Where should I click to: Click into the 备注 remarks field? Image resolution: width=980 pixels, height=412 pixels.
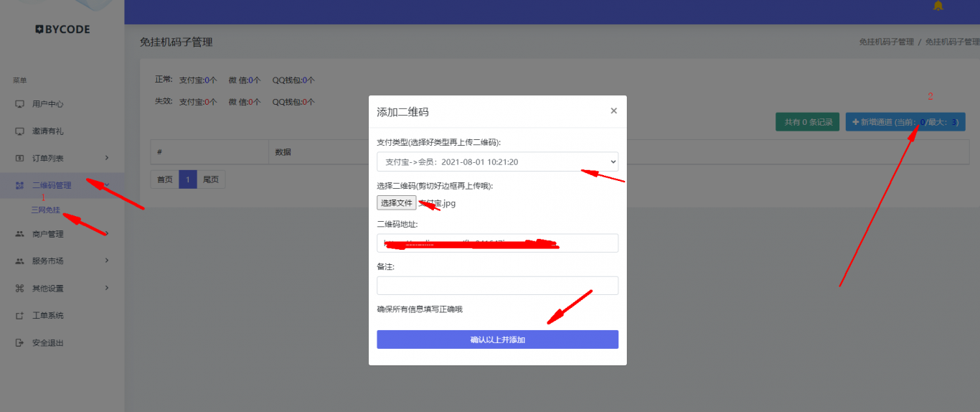[x=497, y=286]
